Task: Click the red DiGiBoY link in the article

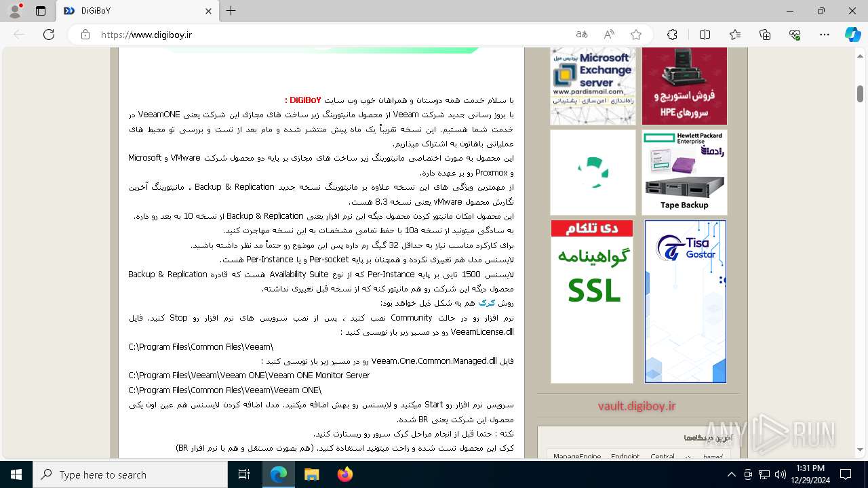Action: (305, 100)
